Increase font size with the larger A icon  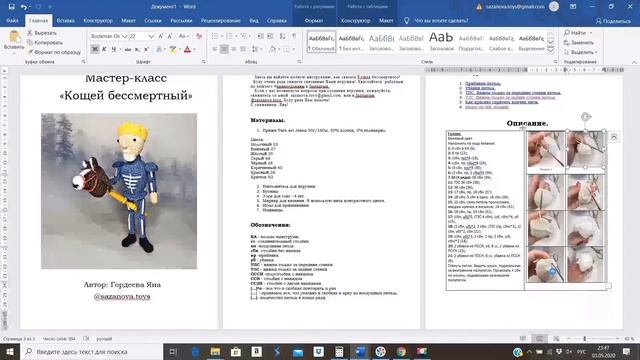pos(161,36)
